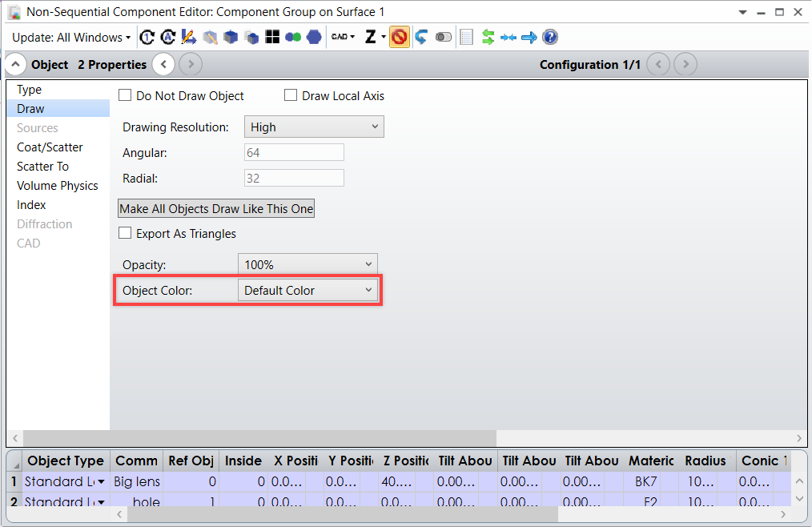Tick the Export As Triangles checkbox
This screenshot has height=527, width=812.
pos(125,234)
